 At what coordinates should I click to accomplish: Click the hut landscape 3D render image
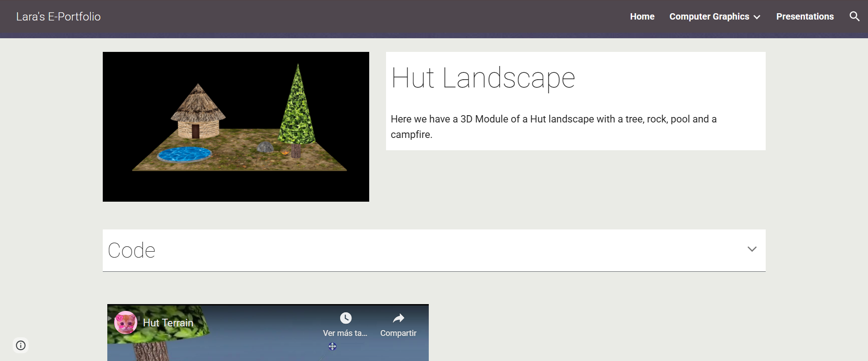pyautogui.click(x=236, y=127)
